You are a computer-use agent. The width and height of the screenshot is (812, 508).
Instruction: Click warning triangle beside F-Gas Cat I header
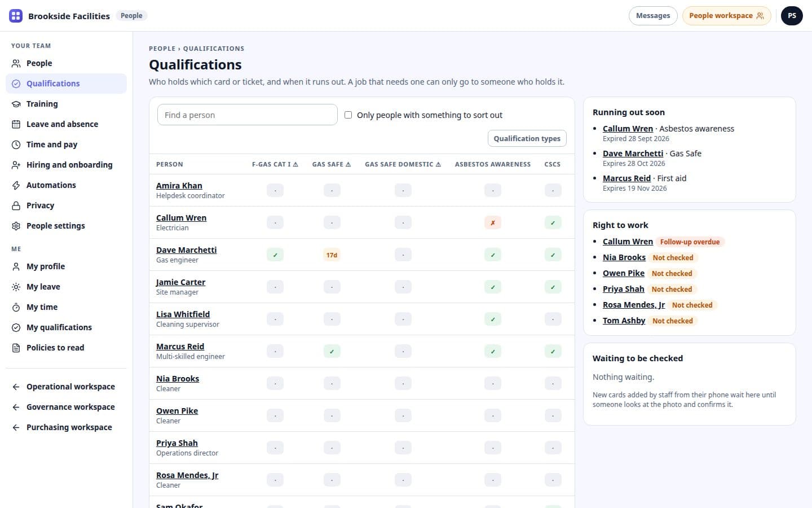point(295,164)
